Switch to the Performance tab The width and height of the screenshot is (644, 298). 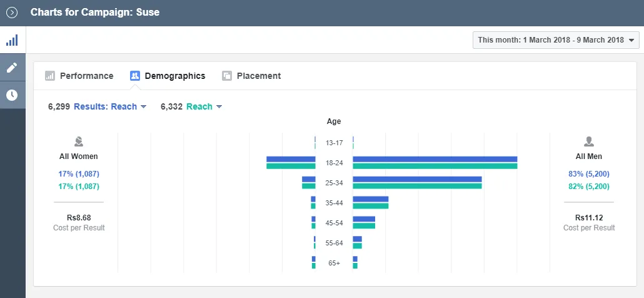(79, 76)
